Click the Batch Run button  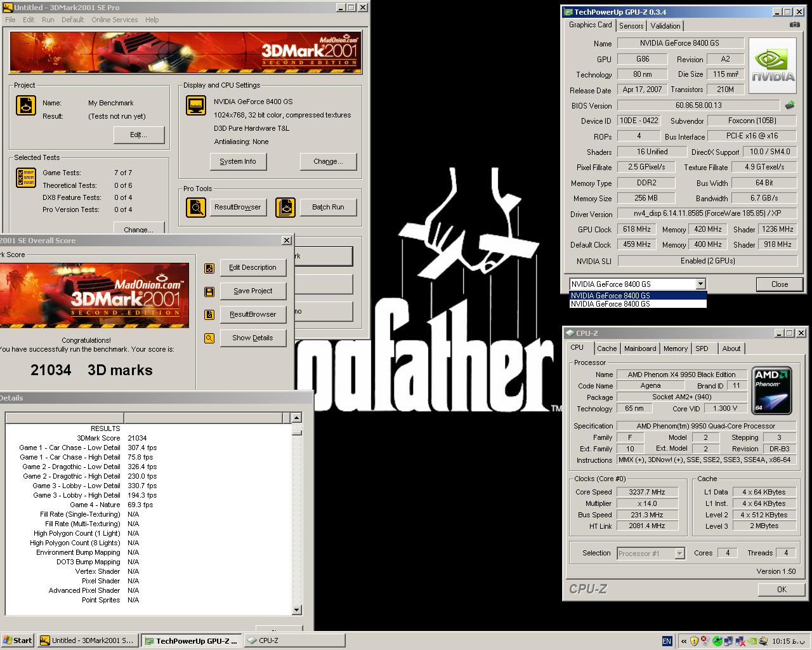pyautogui.click(x=328, y=207)
